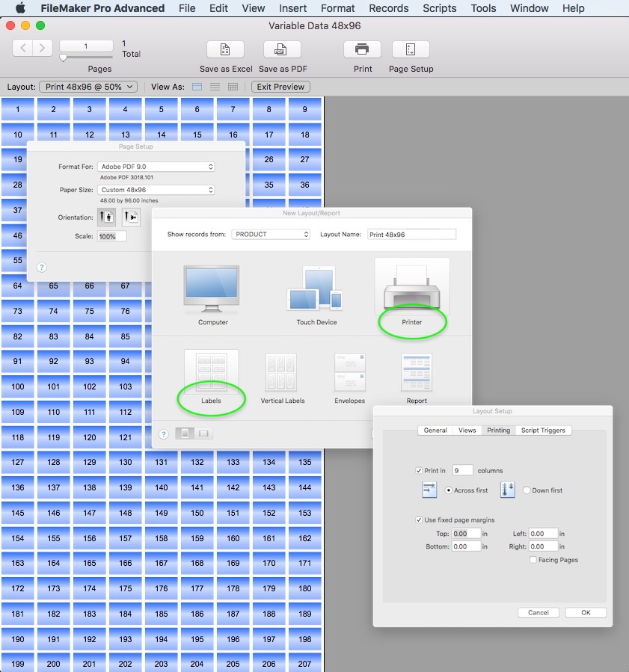Click the Down first arrangement icon
Screen dimensions: 629x672
[507, 490]
